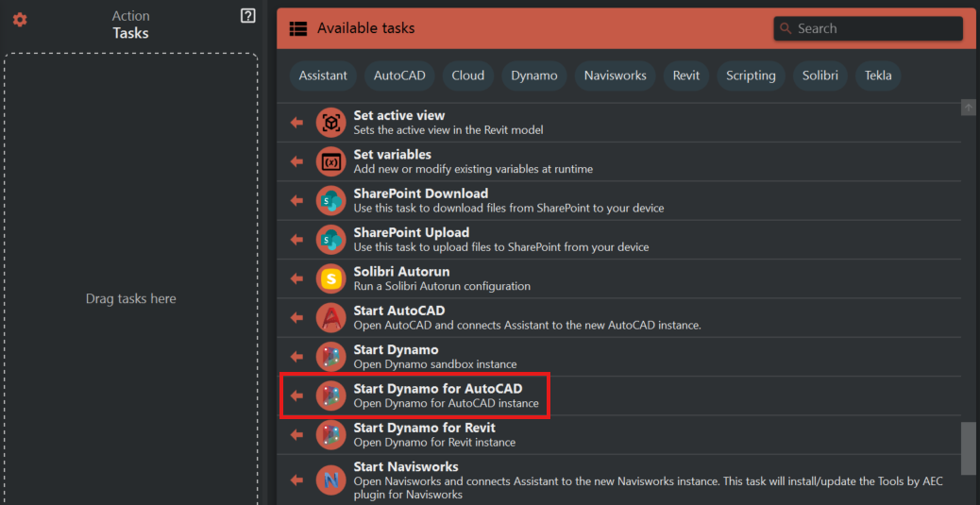Image resolution: width=980 pixels, height=505 pixels.
Task: Click the magnifier icon in search box
Action: pyautogui.click(x=786, y=28)
